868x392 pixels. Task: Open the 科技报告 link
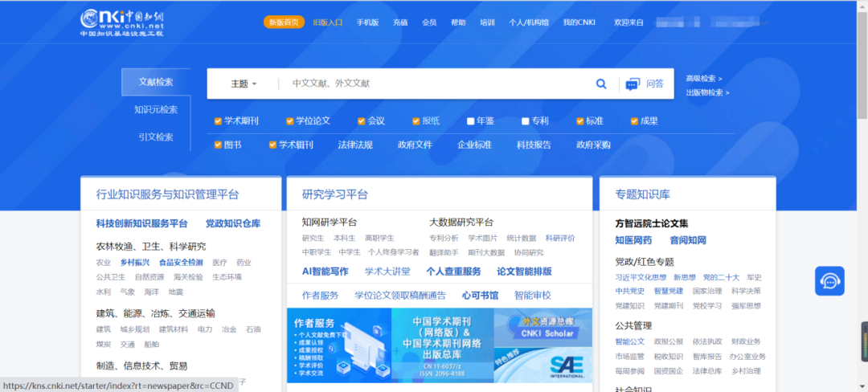(x=534, y=145)
